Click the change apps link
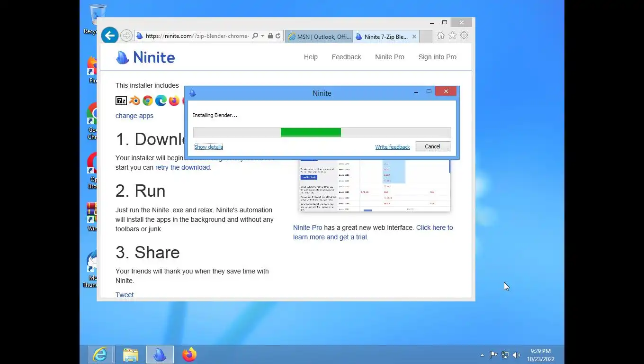Viewport: 644px width, 364px height. point(134,116)
